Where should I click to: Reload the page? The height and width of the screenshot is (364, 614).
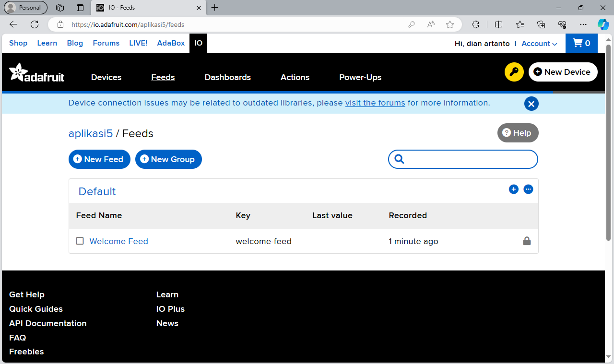(x=35, y=24)
